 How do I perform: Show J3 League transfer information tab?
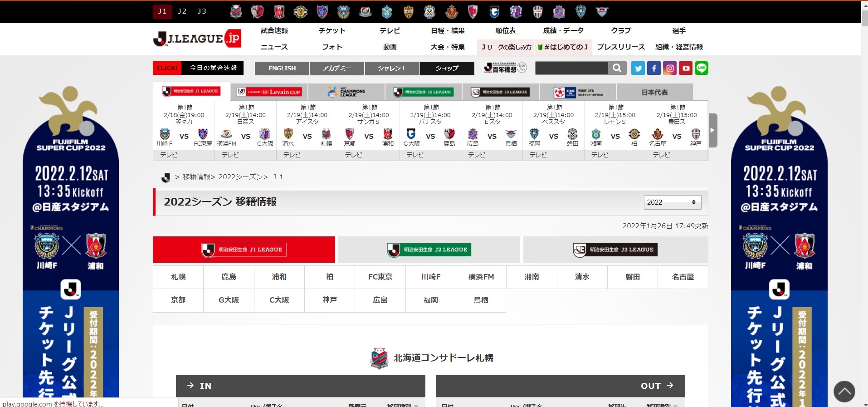coord(615,250)
